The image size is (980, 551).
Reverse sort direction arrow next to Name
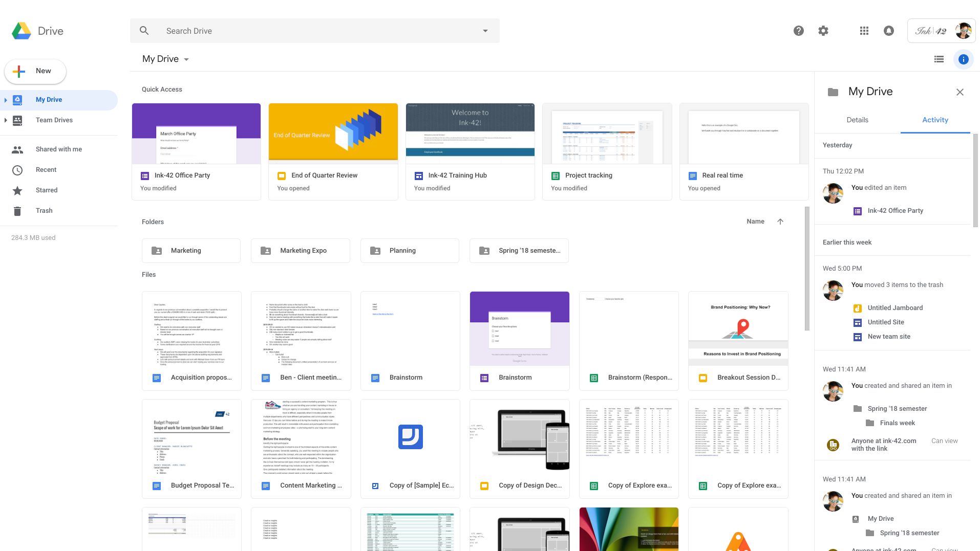click(x=780, y=222)
